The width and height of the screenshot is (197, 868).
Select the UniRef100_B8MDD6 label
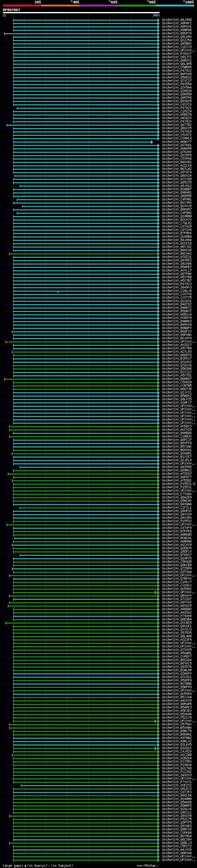click(177, 433)
